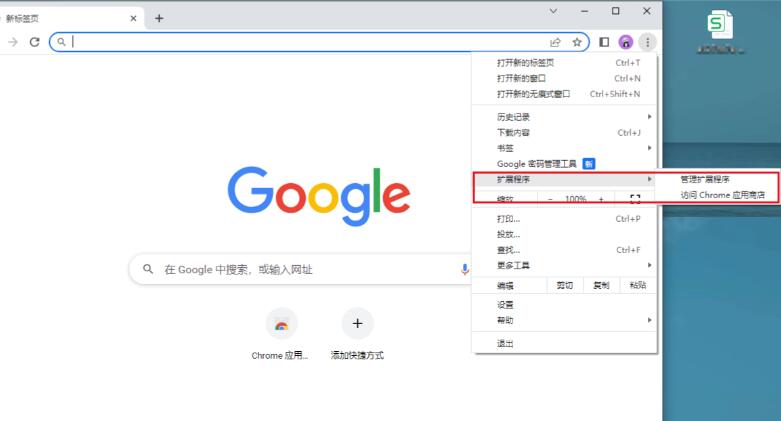Select 打开新的标签页 menu entry
This screenshot has height=421, width=781.
click(x=564, y=63)
